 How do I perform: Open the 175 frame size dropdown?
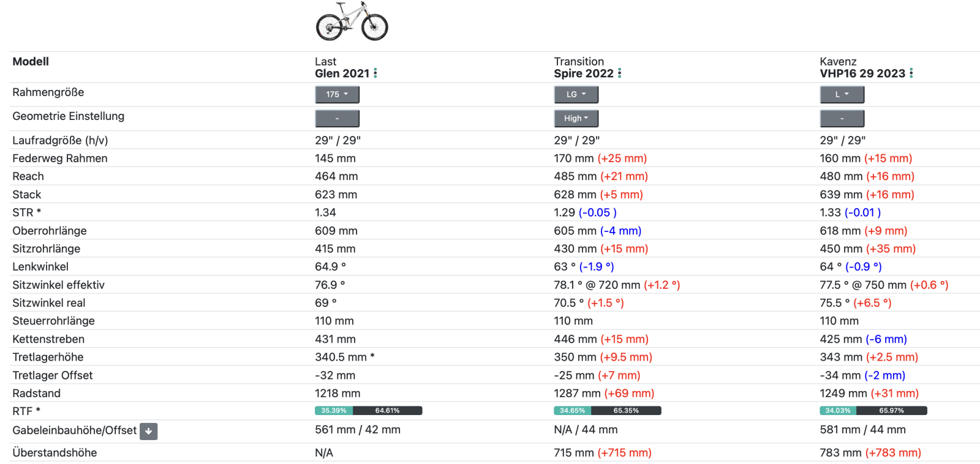coord(337,94)
